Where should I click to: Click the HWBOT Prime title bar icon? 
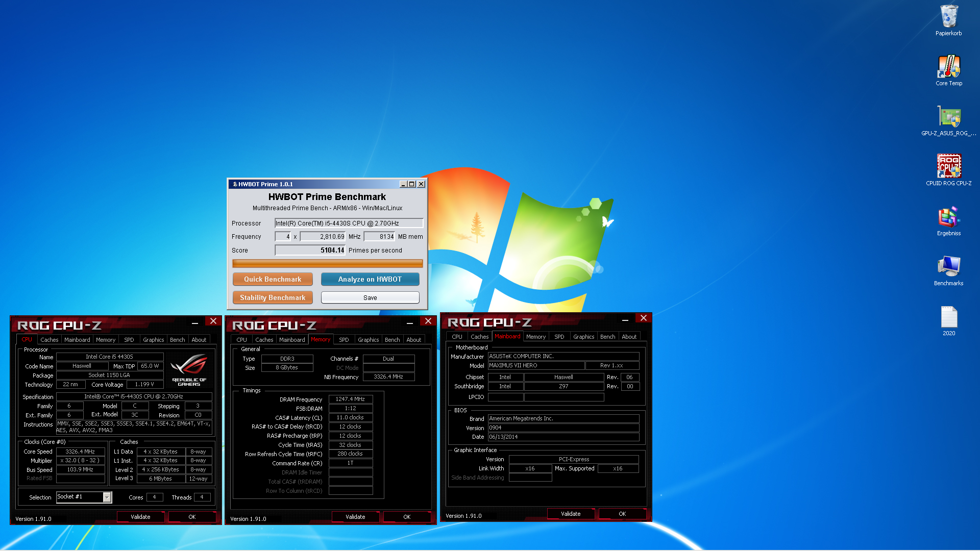(235, 184)
